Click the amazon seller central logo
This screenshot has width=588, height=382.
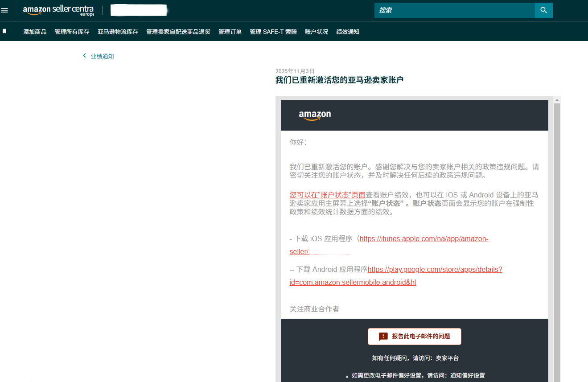[58, 10]
